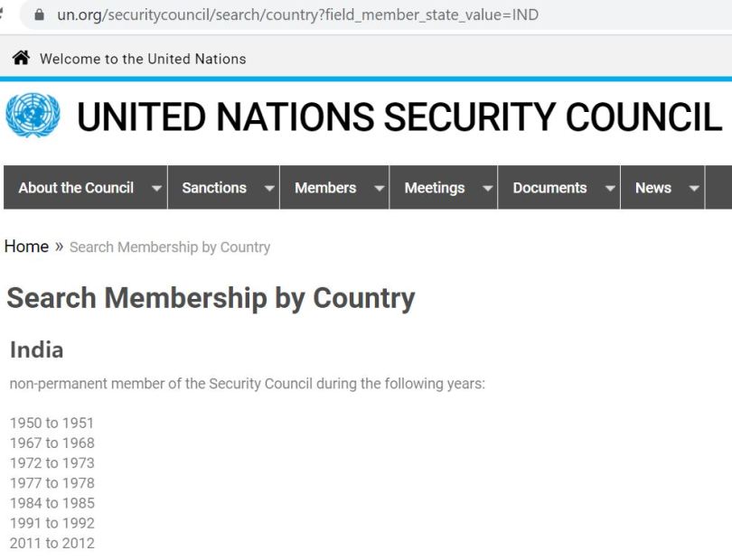The width and height of the screenshot is (732, 560).
Task: Click the Welcome to the United Nations link
Action: tap(143, 59)
